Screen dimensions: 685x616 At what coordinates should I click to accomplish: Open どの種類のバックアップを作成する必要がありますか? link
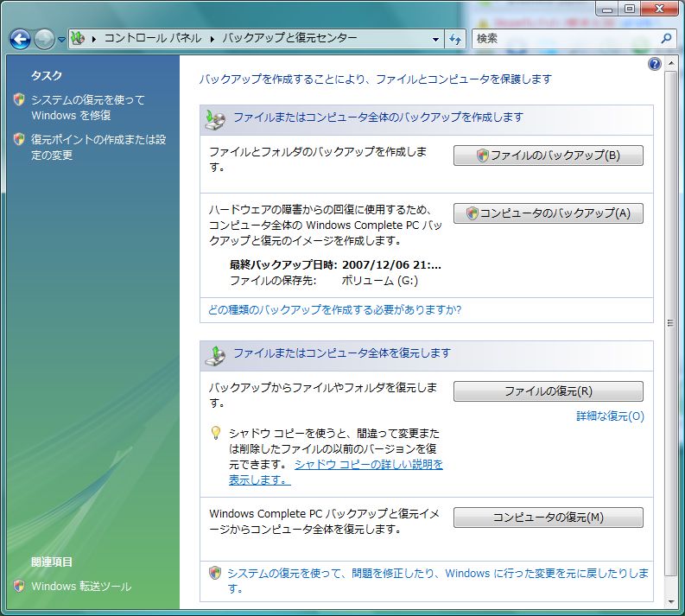click(334, 310)
